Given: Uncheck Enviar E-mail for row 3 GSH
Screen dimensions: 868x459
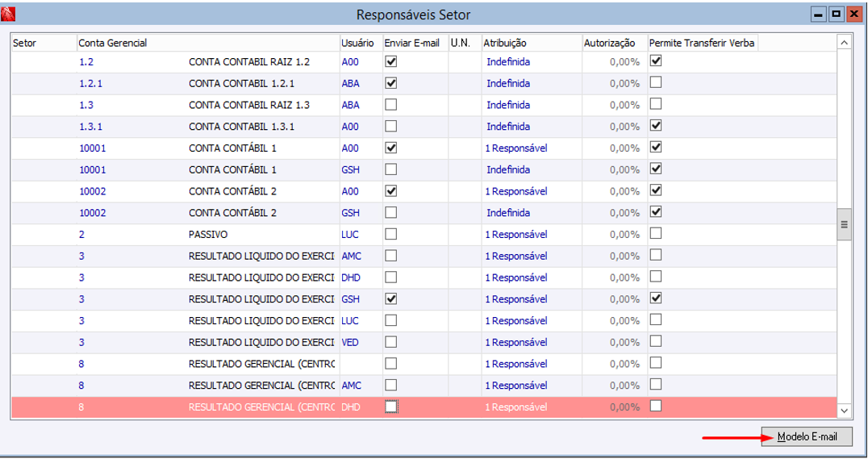Looking at the screenshot, I should click(390, 299).
